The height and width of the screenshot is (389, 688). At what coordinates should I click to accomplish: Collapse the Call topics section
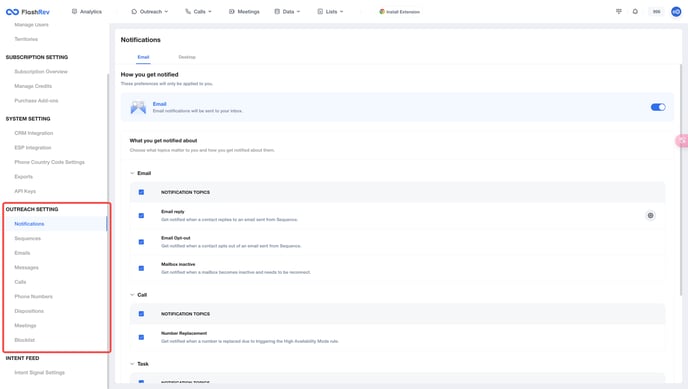coord(132,295)
